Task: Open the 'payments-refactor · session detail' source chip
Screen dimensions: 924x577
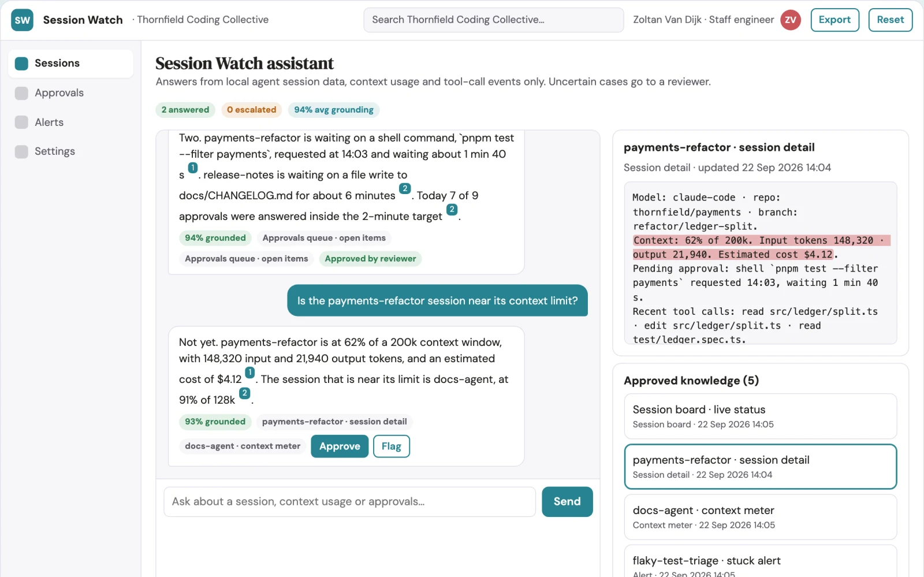Action: coord(334,422)
